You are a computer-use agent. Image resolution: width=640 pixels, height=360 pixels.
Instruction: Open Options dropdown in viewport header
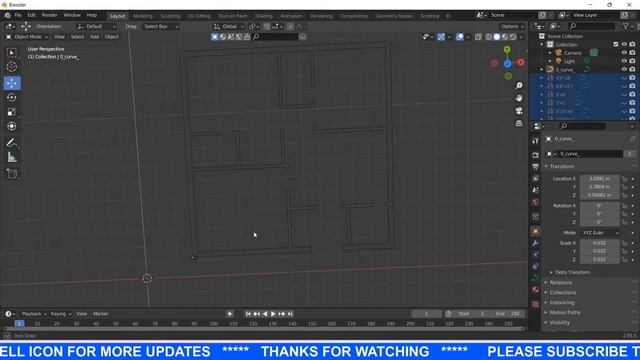click(x=512, y=27)
